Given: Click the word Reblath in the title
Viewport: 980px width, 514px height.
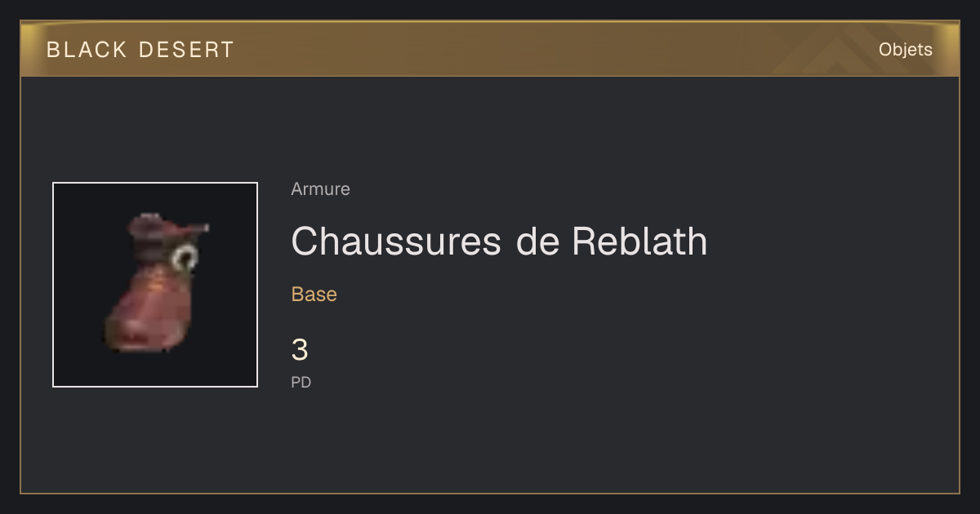Looking at the screenshot, I should pyautogui.click(x=639, y=241).
